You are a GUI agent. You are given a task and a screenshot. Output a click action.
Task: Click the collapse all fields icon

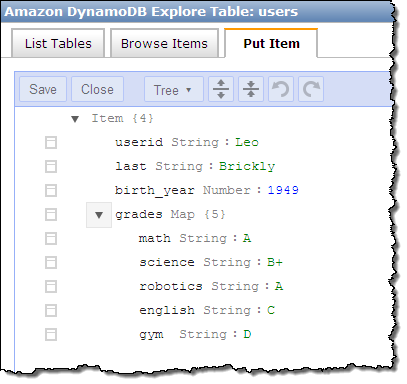click(x=251, y=89)
